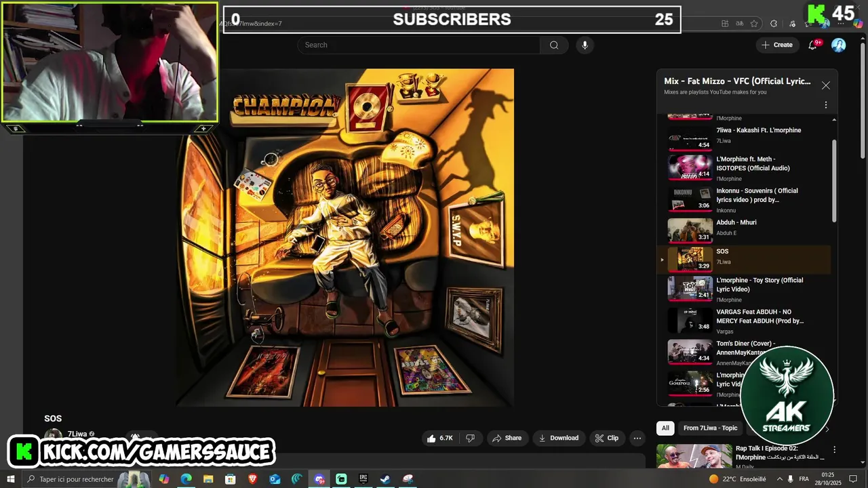Image resolution: width=868 pixels, height=488 pixels.
Task: Open more actions menu below video
Action: (x=637, y=438)
